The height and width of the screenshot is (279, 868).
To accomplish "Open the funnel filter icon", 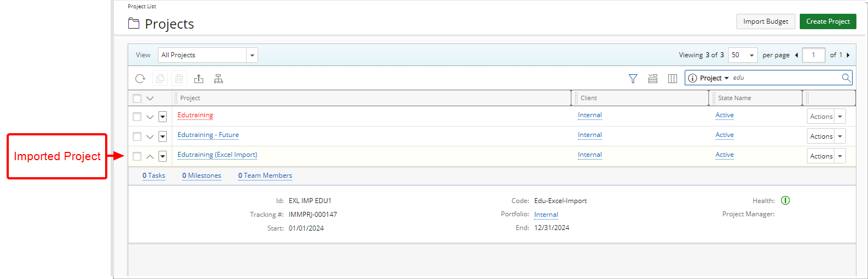I will [633, 79].
